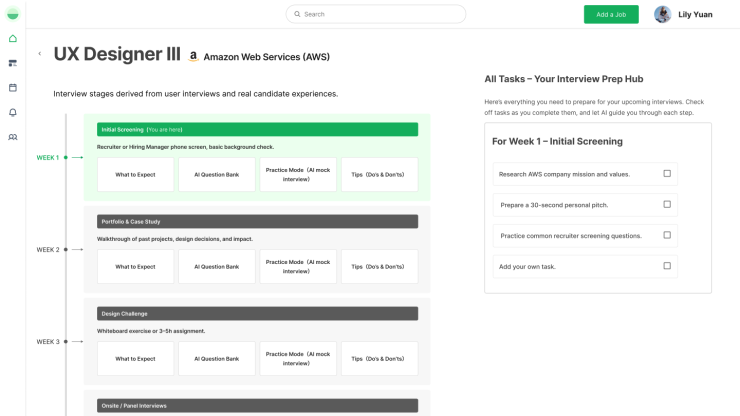Click Lily Yuan's profile avatar
Viewport: 740px width, 416px height.
(x=662, y=14)
